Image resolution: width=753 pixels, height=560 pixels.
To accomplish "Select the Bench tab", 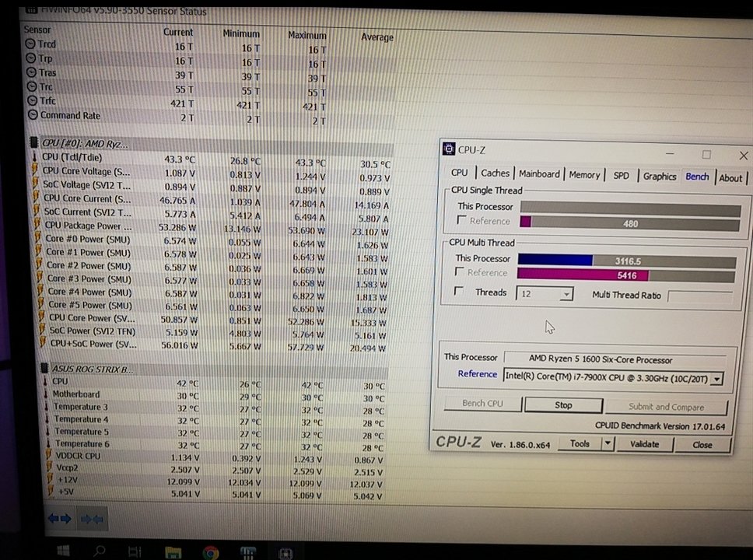I will [697, 177].
